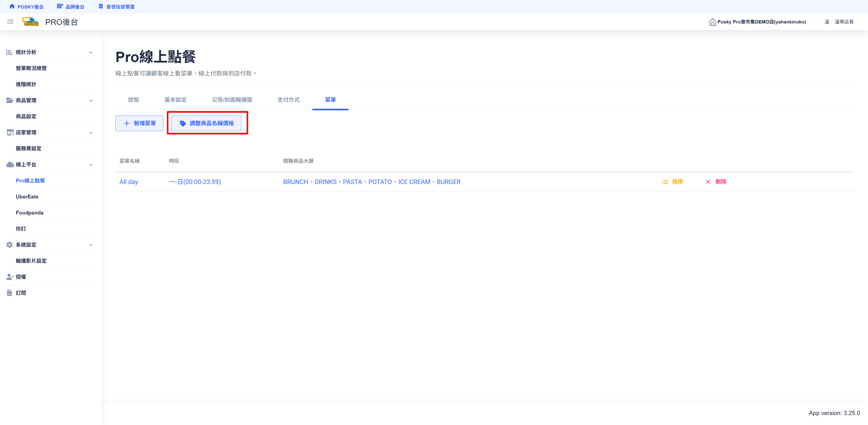
Task: Collapse the 統計分析 section chevron
Action: pos(91,52)
